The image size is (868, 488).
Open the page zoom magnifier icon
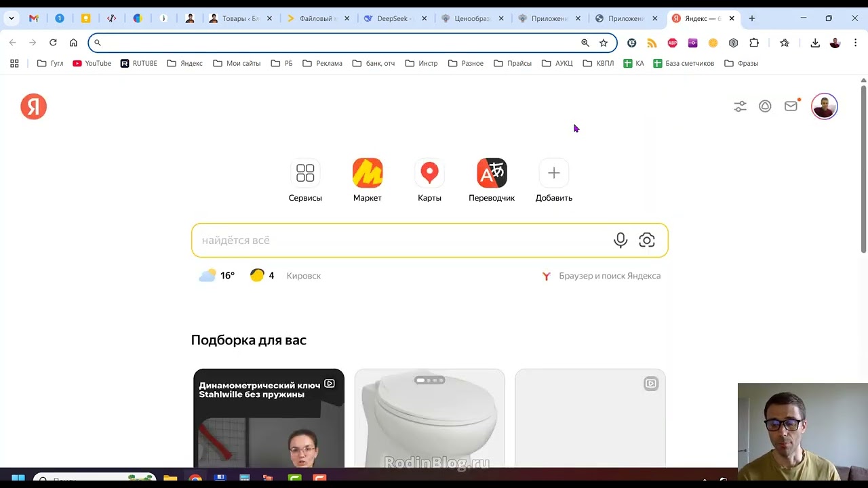(x=585, y=43)
